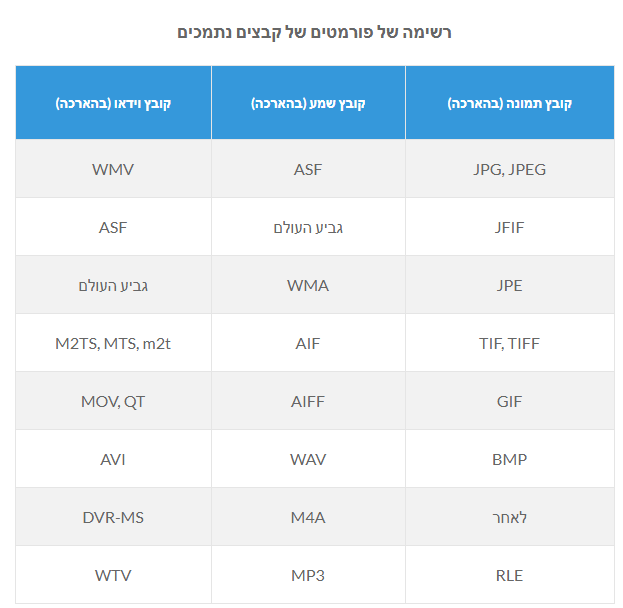623x608 pixels.
Task: Select the GIF image format cell
Action: coord(509,401)
